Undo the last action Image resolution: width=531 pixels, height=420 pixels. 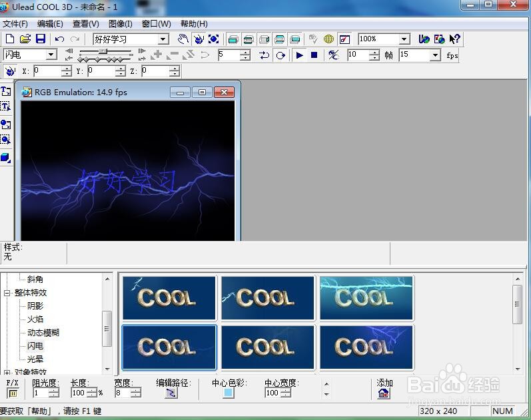tap(59, 39)
